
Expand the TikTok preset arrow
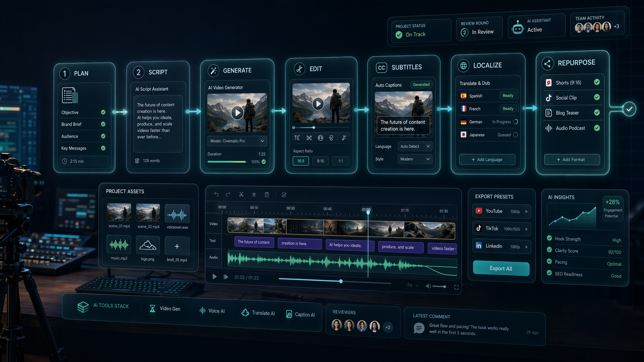[527, 229]
